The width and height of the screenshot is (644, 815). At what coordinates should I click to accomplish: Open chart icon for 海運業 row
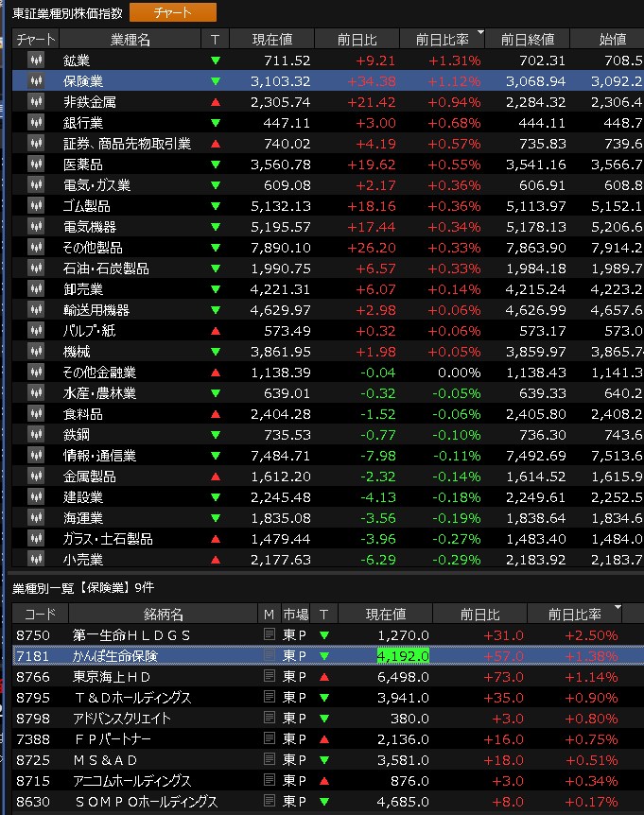[x=36, y=518]
